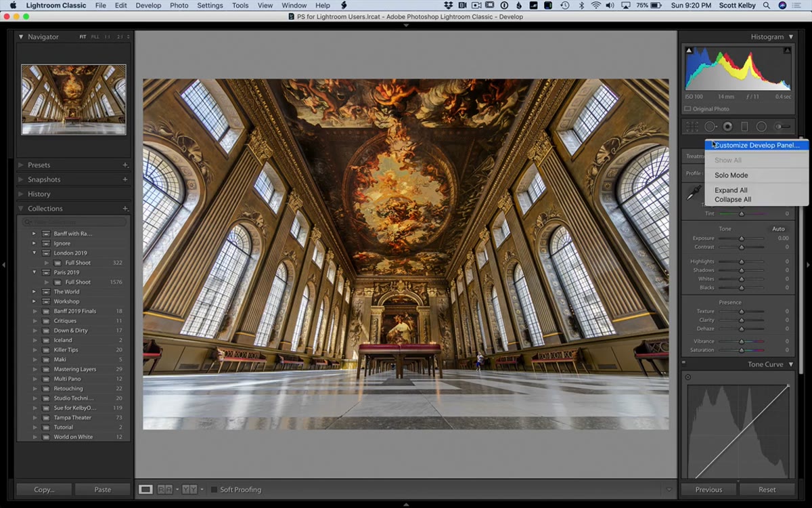Select the Red Eye Correction tool
Viewport: 812px width, 508px height.
click(727, 127)
